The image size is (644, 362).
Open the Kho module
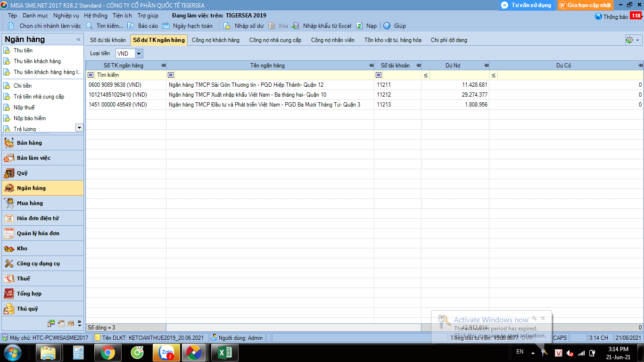43,248
